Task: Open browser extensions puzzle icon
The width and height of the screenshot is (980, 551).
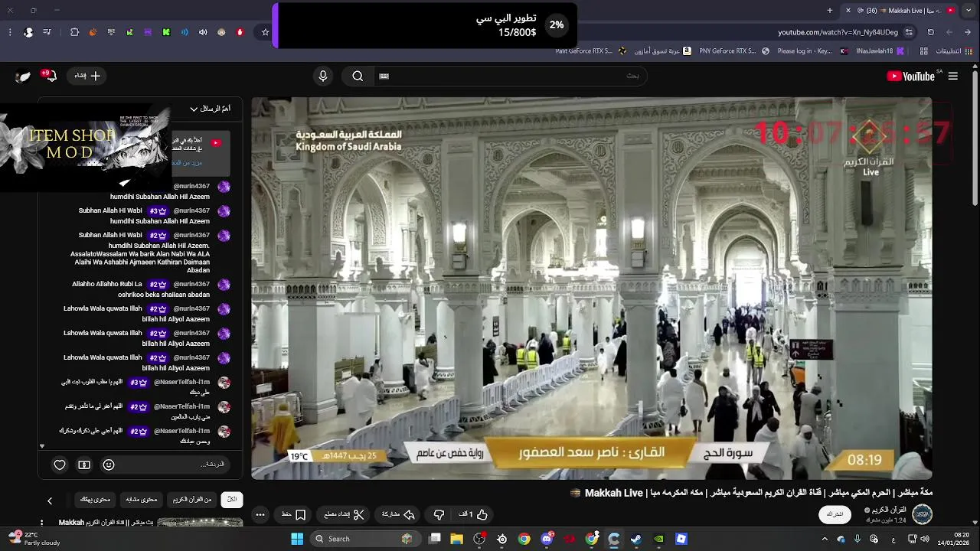Action: tap(74, 32)
